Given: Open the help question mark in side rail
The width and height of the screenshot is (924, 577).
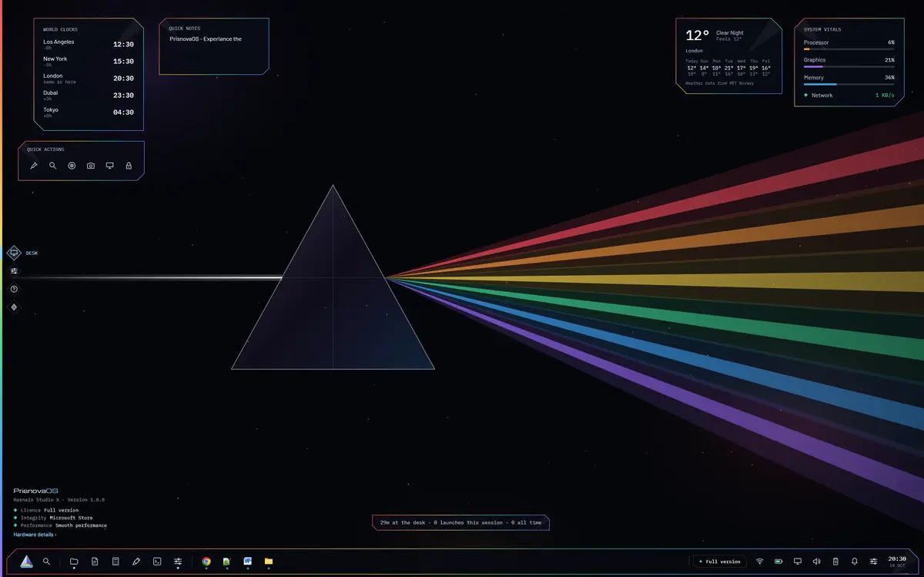Looking at the screenshot, I should point(14,290).
